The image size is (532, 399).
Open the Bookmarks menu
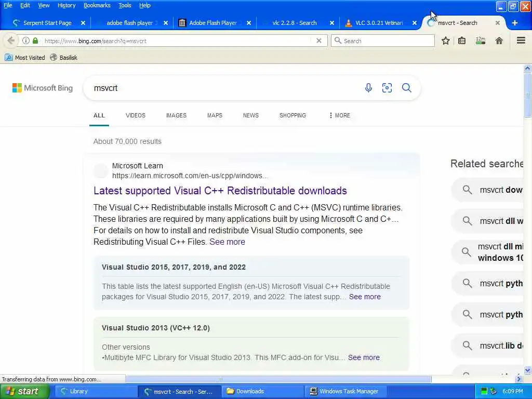click(x=97, y=5)
